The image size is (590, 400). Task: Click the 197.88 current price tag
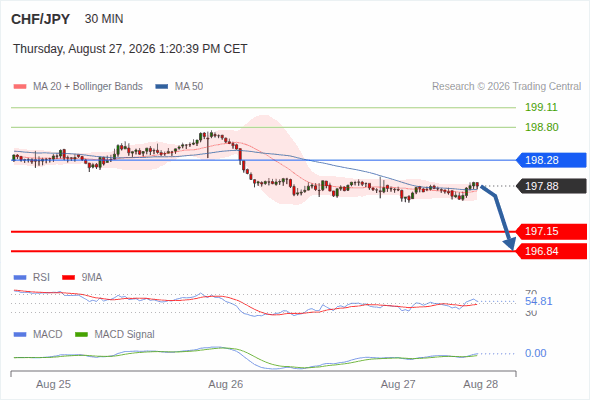pos(551,186)
